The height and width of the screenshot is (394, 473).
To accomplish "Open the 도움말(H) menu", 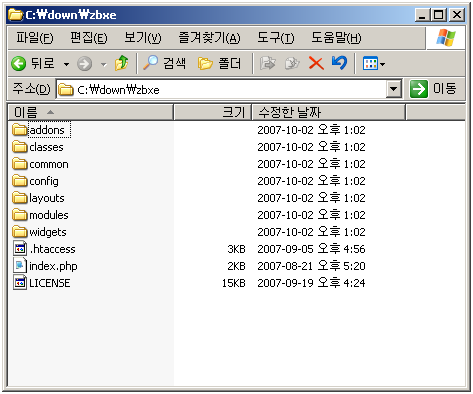I will pyautogui.click(x=336, y=37).
